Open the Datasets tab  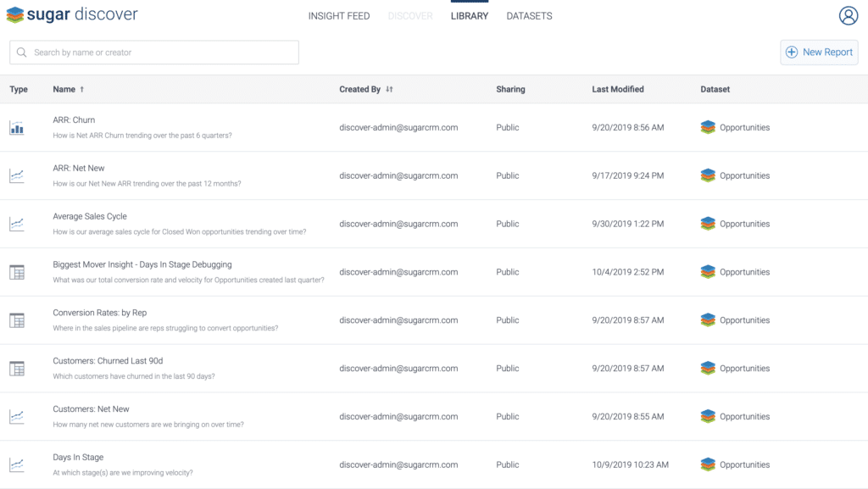pos(529,16)
